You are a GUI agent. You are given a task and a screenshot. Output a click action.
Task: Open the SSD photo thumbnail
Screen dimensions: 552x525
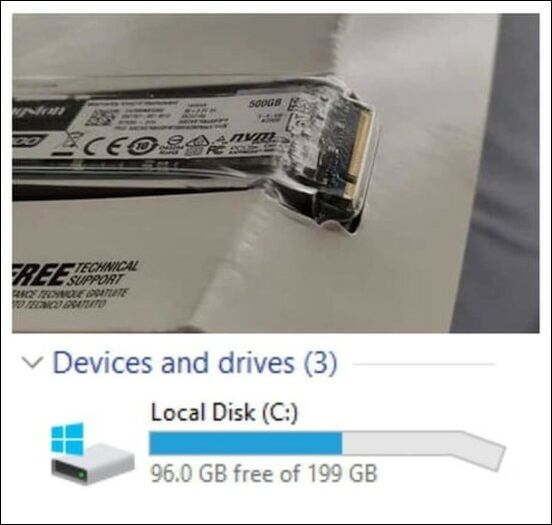click(276, 173)
